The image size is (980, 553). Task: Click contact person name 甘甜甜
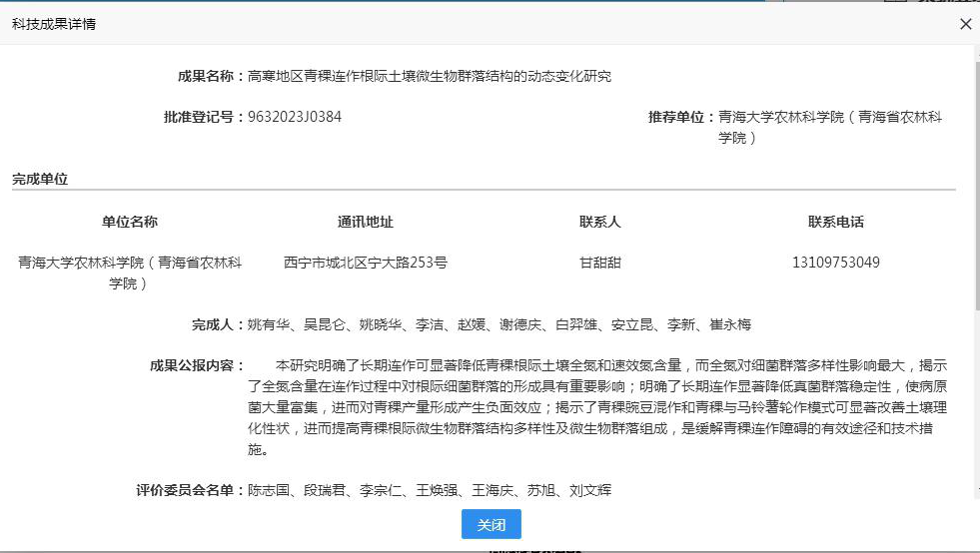point(600,263)
